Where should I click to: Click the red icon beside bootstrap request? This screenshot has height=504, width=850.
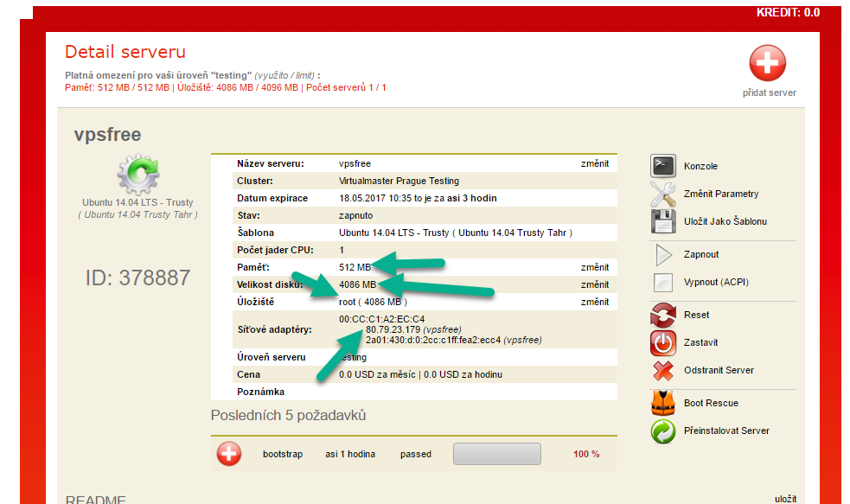tap(229, 454)
